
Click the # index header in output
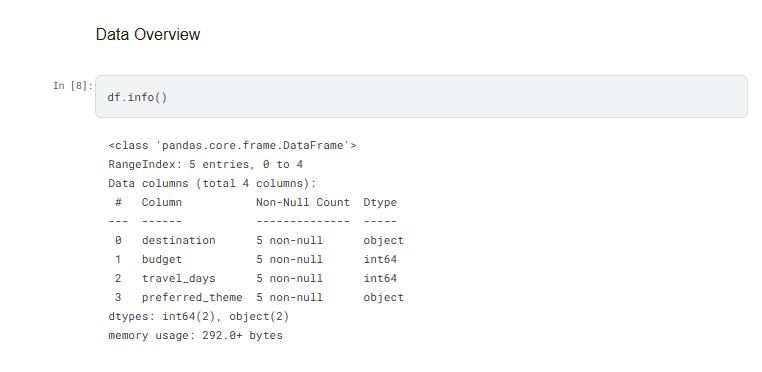[118, 202]
